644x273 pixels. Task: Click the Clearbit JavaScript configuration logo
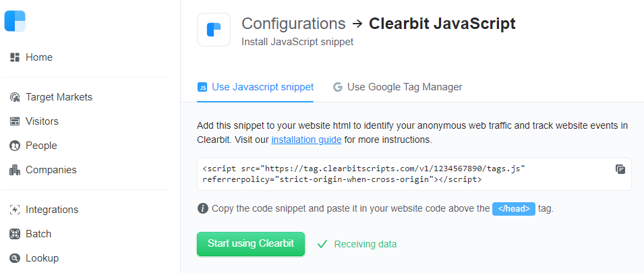tap(214, 30)
